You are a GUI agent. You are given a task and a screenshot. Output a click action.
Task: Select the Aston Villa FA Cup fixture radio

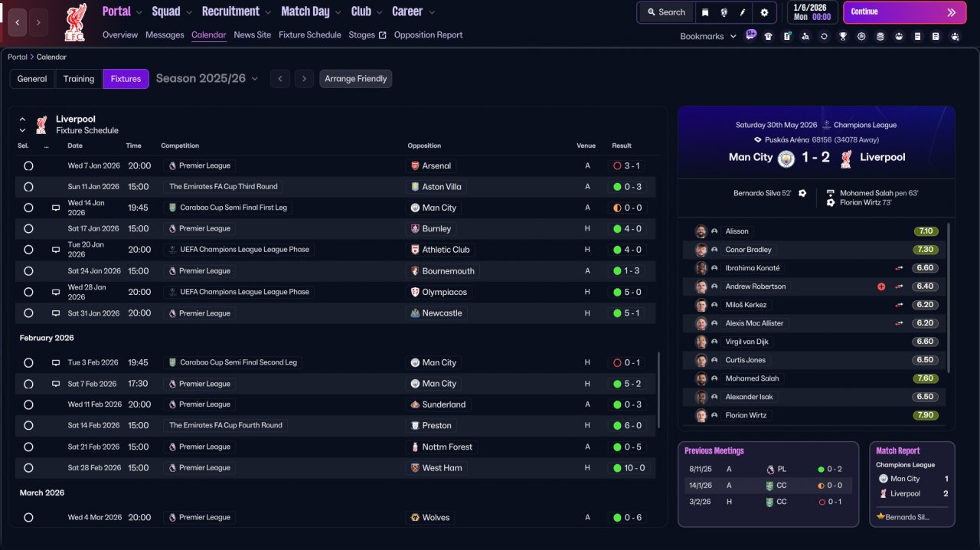pos(28,187)
